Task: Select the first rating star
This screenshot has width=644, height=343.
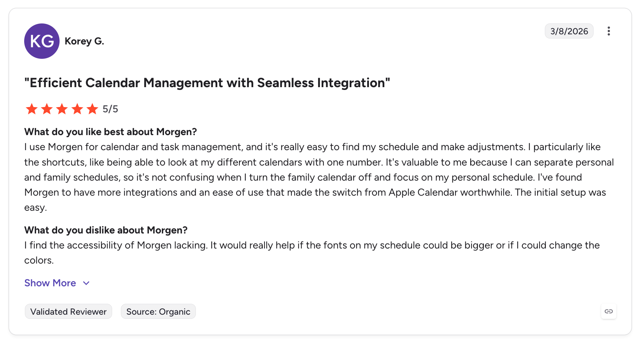Action: tap(32, 109)
